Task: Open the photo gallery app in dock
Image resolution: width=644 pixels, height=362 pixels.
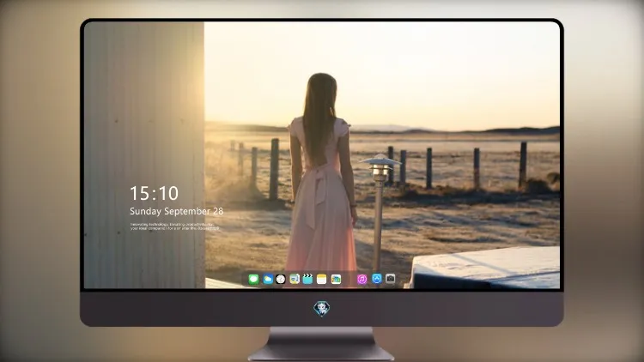Action: pyautogui.click(x=336, y=280)
